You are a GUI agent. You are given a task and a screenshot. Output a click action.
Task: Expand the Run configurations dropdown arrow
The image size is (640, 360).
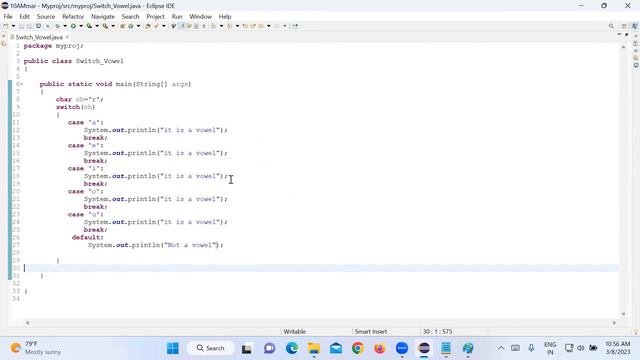click(x=81, y=26)
